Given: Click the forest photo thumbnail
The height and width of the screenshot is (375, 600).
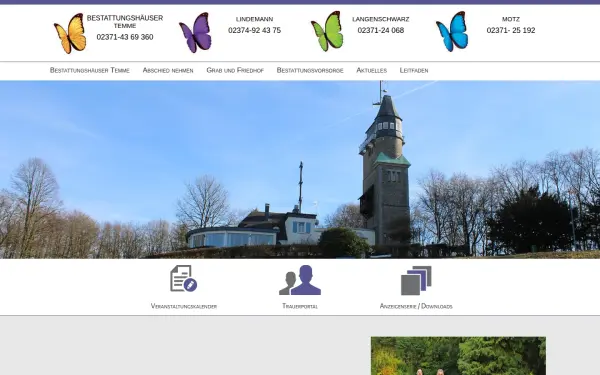Looking at the screenshot, I should tap(458, 356).
